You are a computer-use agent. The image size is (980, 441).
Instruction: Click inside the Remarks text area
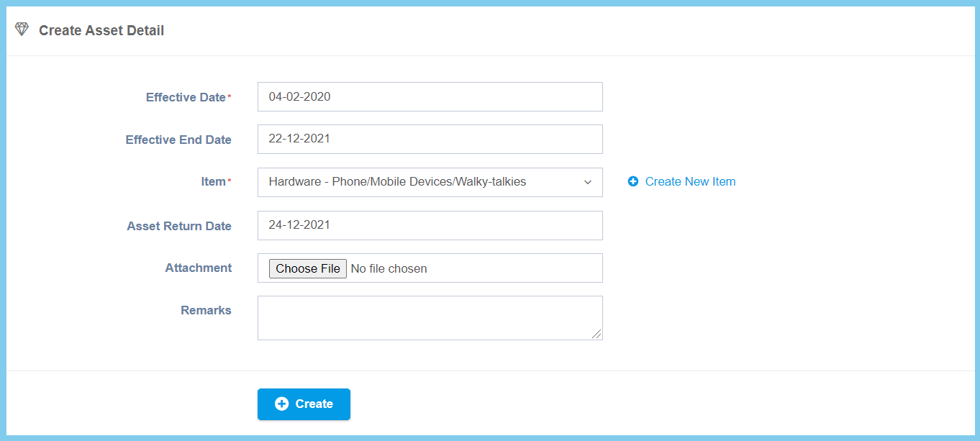[430, 317]
